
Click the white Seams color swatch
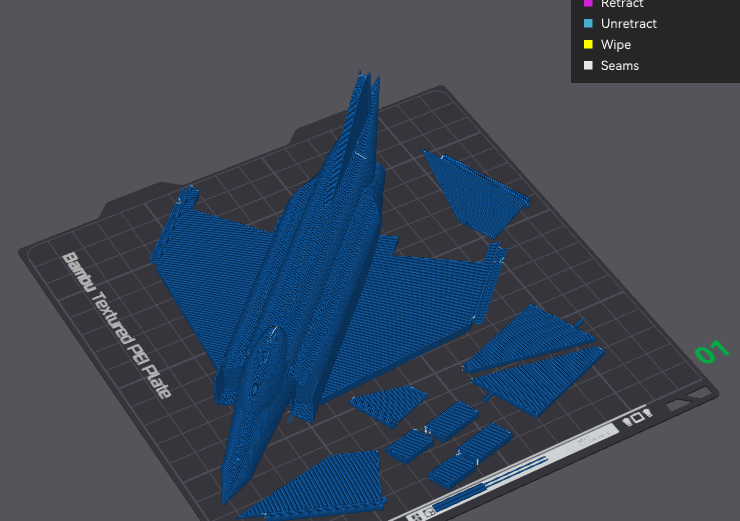click(588, 65)
